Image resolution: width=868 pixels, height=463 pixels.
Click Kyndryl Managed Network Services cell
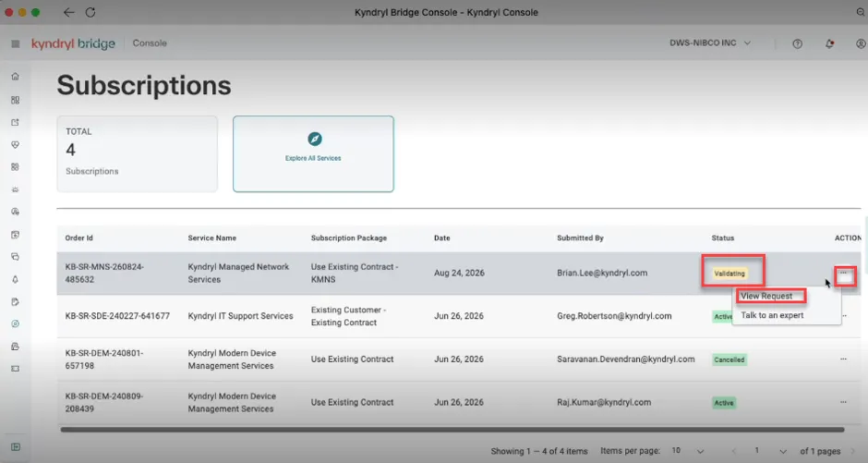(238, 273)
